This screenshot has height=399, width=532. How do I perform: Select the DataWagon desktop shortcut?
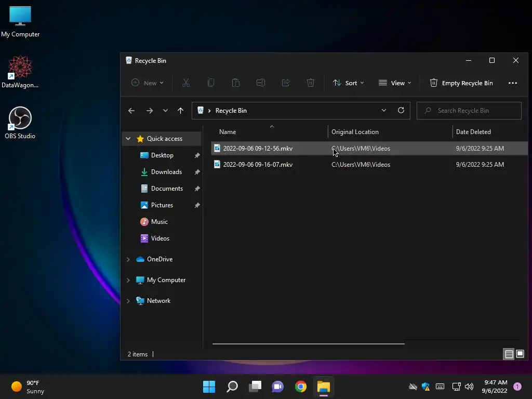point(20,72)
